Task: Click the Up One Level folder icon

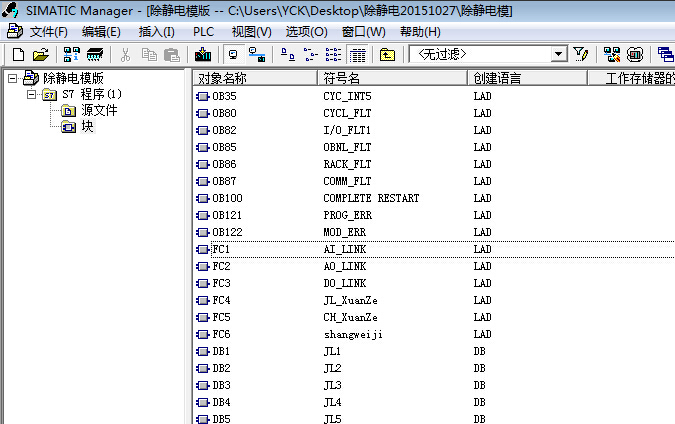Action: [x=387, y=55]
